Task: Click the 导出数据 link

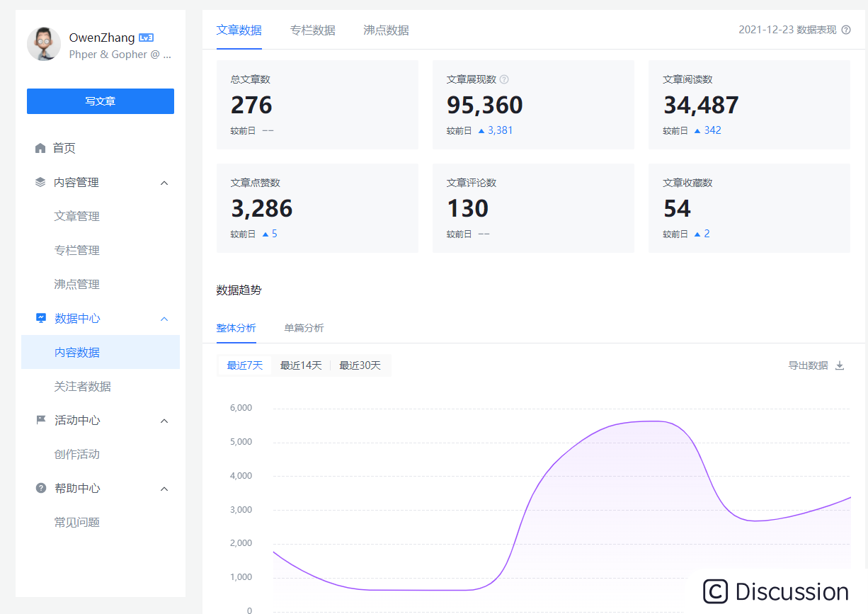Action: (809, 365)
